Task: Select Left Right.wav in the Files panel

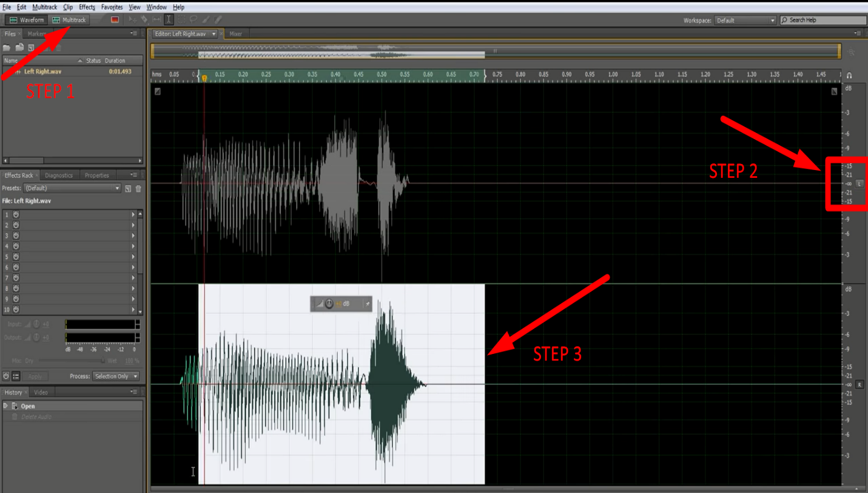Action: point(42,71)
